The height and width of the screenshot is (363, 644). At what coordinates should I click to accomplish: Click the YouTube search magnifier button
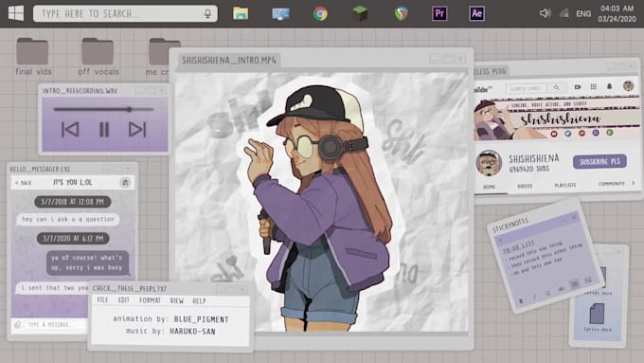[x=556, y=87]
